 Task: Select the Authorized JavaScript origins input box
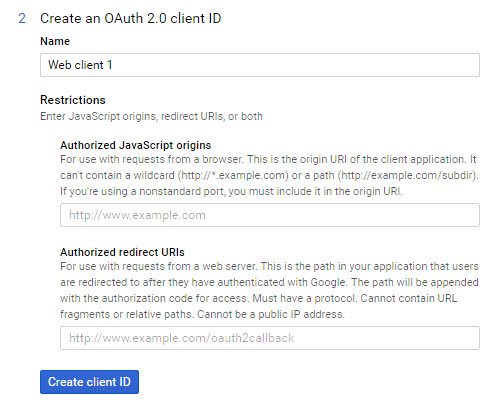pyautogui.click(x=270, y=215)
